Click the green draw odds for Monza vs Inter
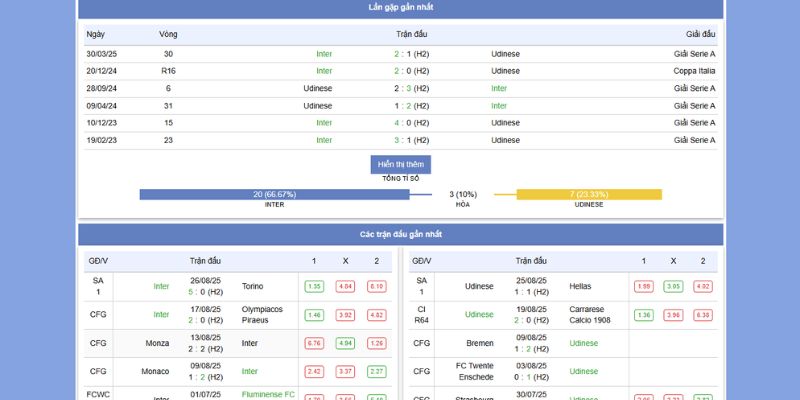Screen dimensions: 800x400 [x=345, y=343]
